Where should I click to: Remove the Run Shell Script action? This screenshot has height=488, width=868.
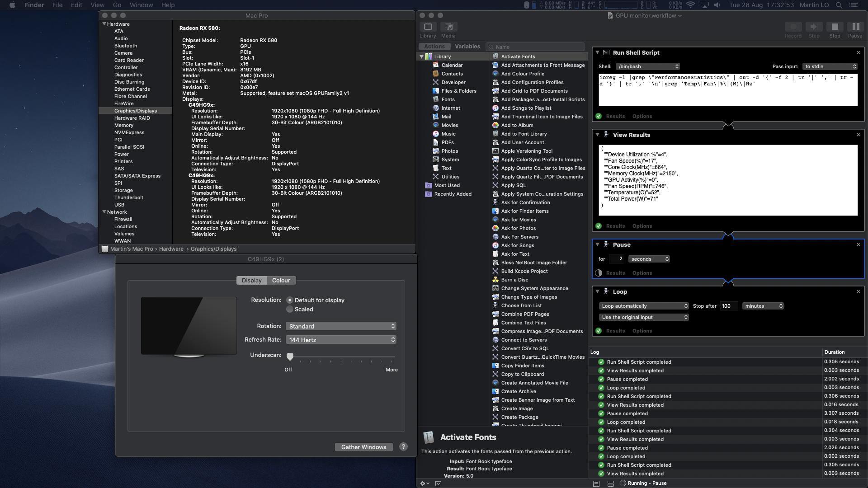pyautogui.click(x=858, y=52)
